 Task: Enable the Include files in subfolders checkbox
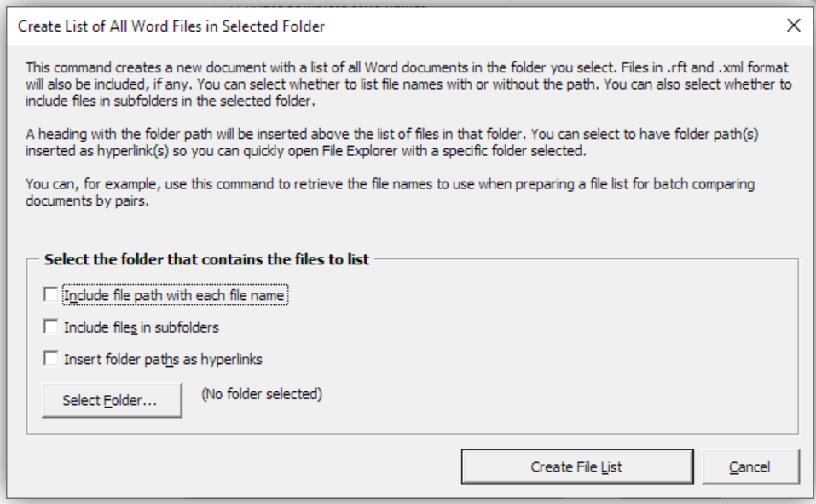point(50,327)
